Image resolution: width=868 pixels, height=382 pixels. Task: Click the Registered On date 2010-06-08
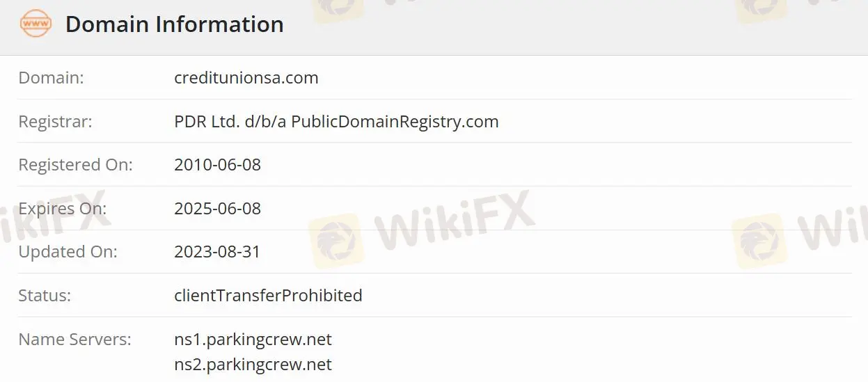[x=217, y=165]
